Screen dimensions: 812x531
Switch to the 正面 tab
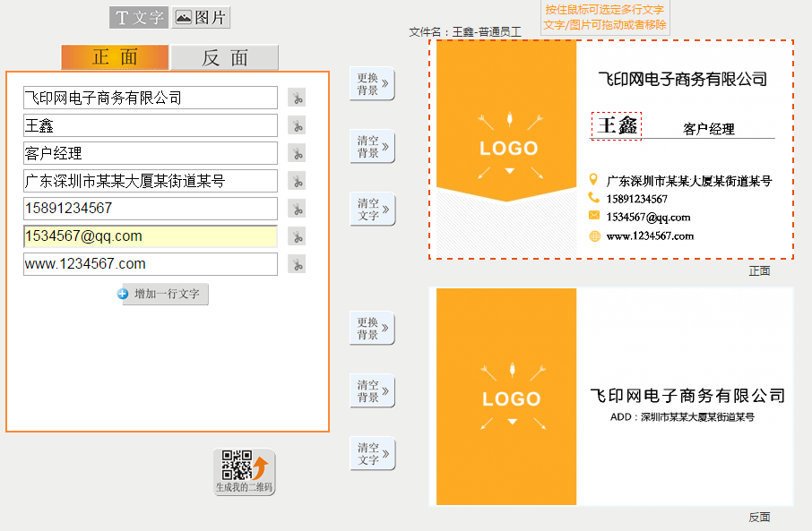coord(114,57)
